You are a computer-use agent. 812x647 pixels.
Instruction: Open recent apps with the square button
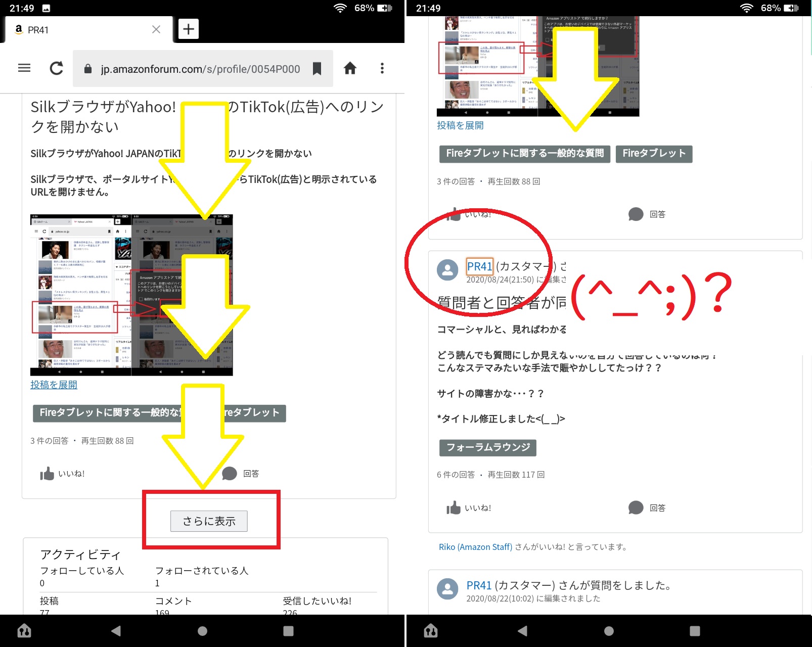click(288, 630)
